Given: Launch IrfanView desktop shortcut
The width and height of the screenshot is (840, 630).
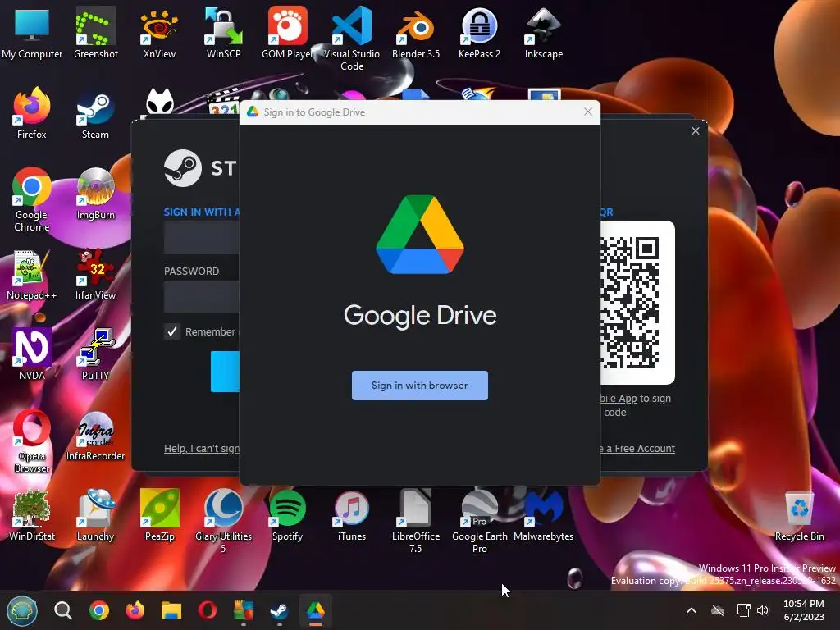Looking at the screenshot, I should [x=95, y=274].
